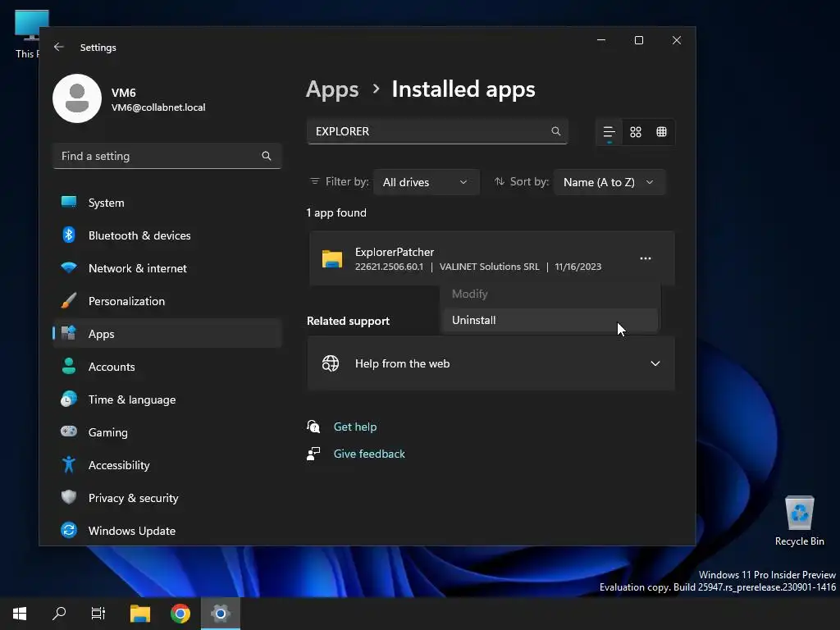Screen dimensions: 840x630
Task: Select Modify from the context menu
Action: pos(550,294)
